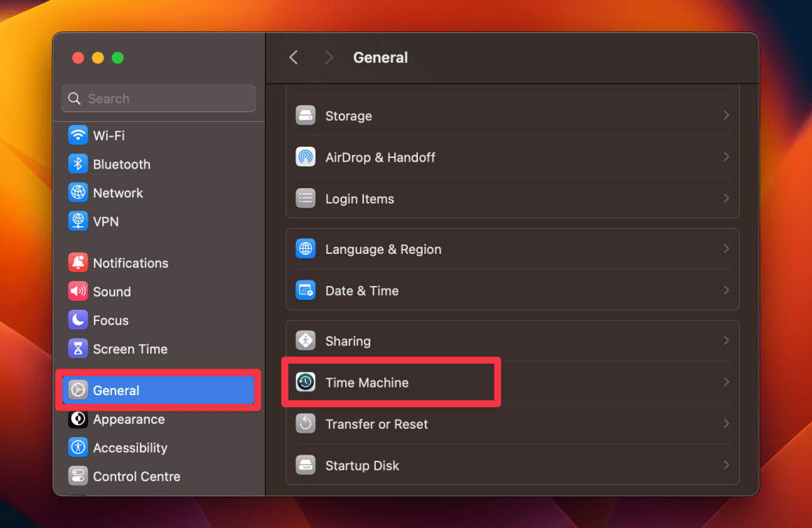
Task: Click the Search field
Action: coord(158,99)
